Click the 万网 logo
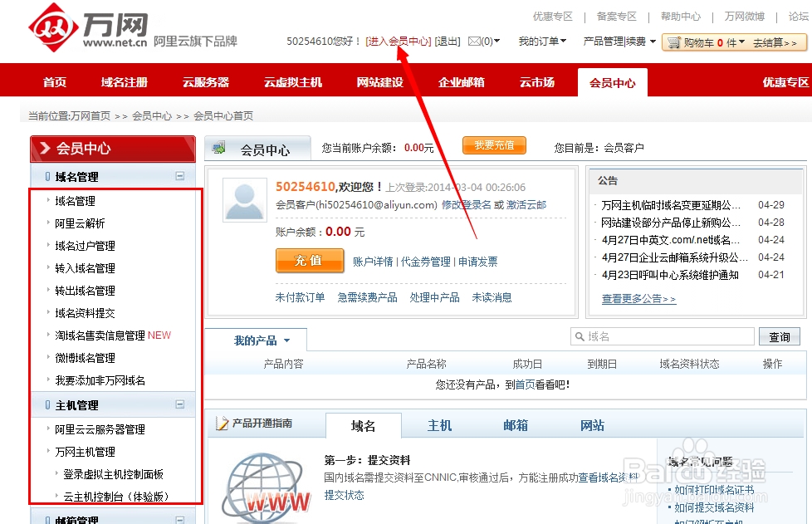 click(88, 27)
